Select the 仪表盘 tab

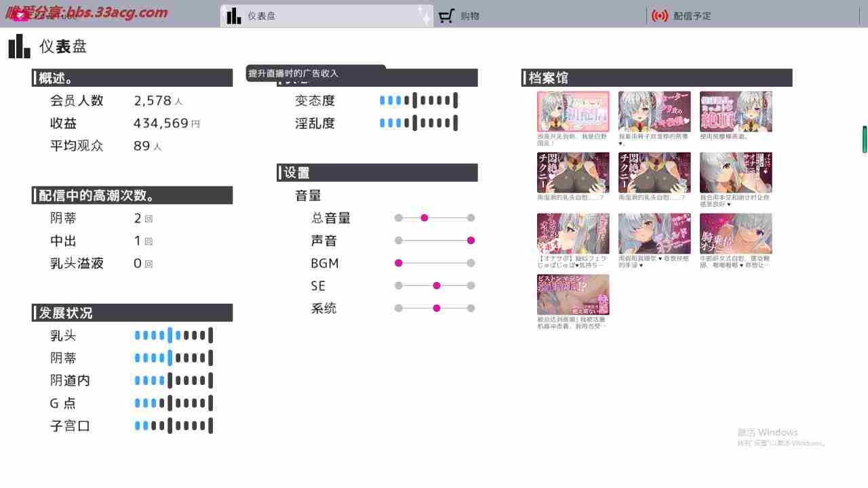tap(262, 16)
